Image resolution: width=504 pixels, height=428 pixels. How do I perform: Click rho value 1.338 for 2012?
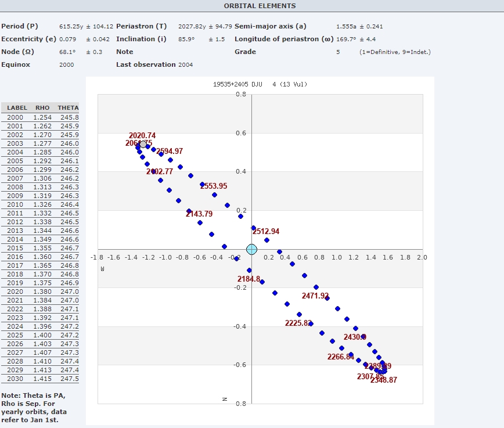(x=42, y=222)
